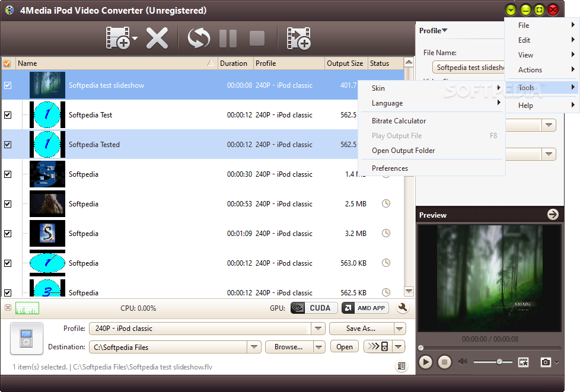Image resolution: width=580 pixels, height=392 pixels.
Task: Open the log list icon in status bar
Action: coord(401,366)
